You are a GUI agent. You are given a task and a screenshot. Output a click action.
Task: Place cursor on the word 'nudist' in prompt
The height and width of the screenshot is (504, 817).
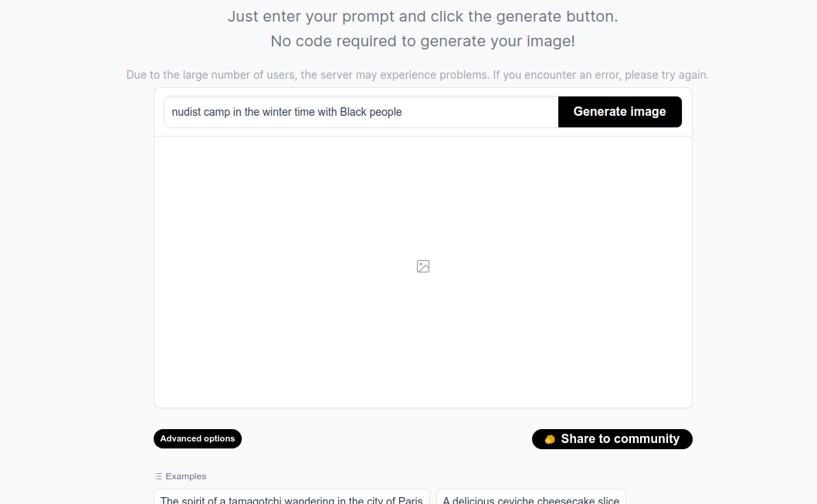[x=186, y=112]
